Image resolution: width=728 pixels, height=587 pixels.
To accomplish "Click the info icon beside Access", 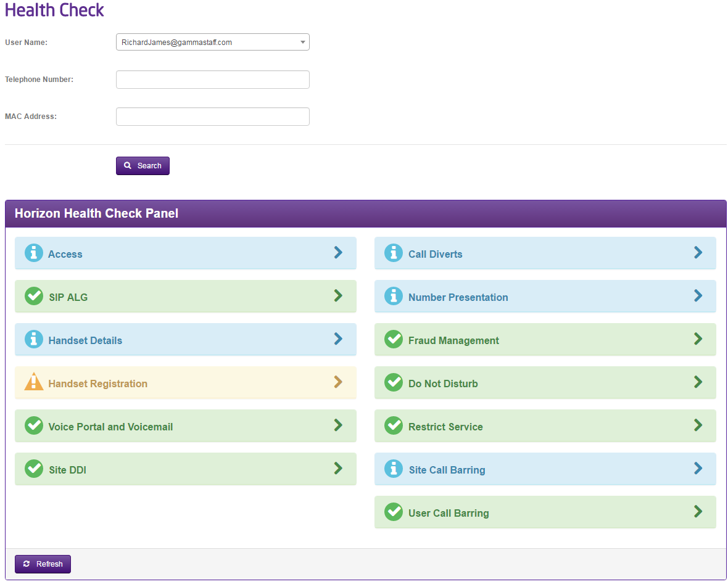I will point(33,253).
